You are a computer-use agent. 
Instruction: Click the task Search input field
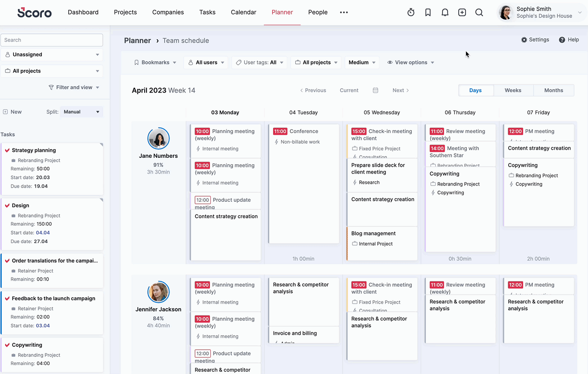(52, 40)
